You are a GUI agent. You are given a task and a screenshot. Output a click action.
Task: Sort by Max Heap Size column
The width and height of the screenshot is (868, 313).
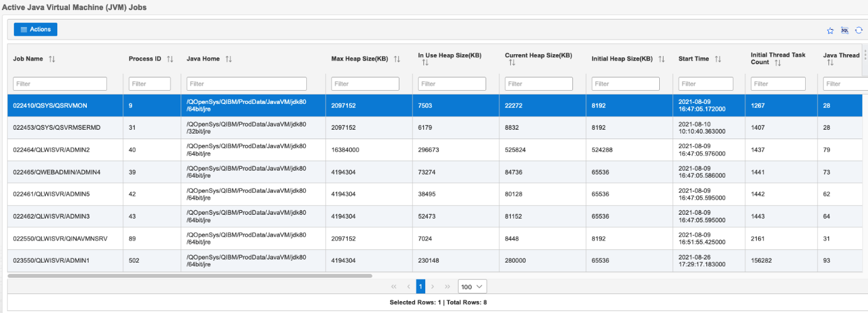pyautogui.click(x=397, y=59)
